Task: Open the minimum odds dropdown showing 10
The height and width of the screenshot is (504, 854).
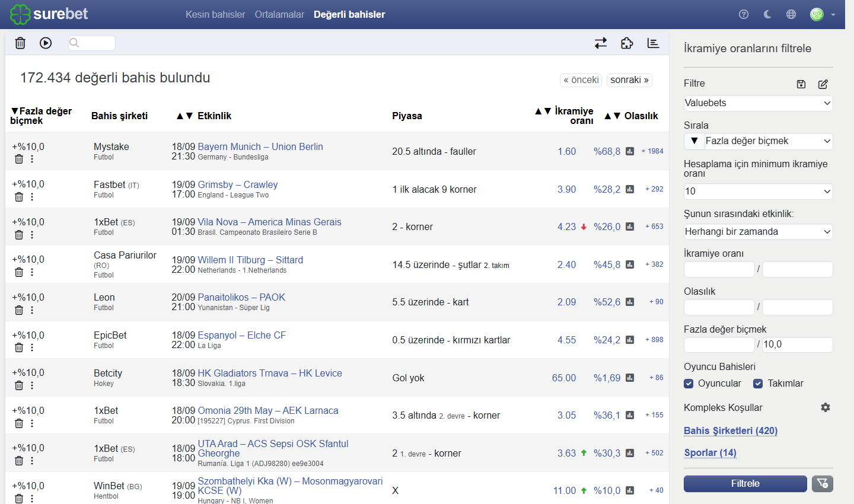Action: coord(758,192)
